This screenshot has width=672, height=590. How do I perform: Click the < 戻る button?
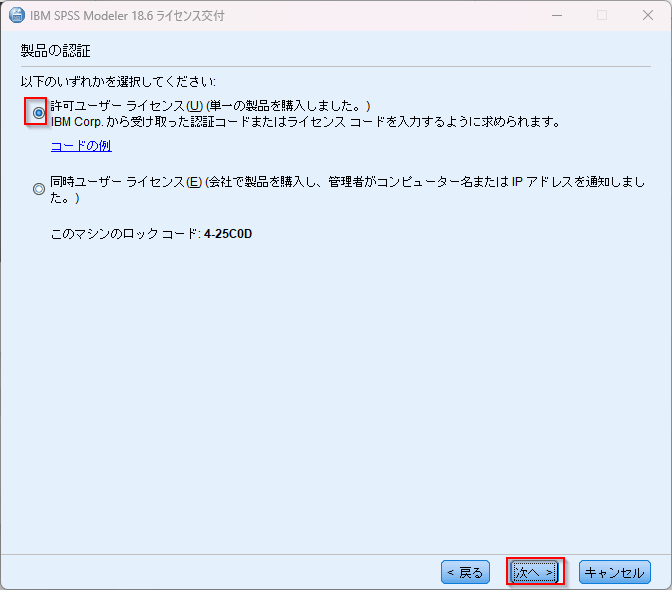pos(465,572)
